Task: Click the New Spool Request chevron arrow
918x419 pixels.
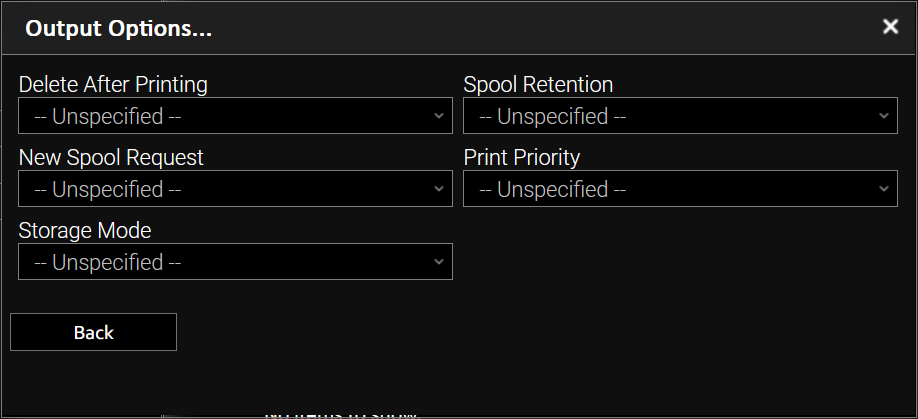Action: (x=438, y=189)
